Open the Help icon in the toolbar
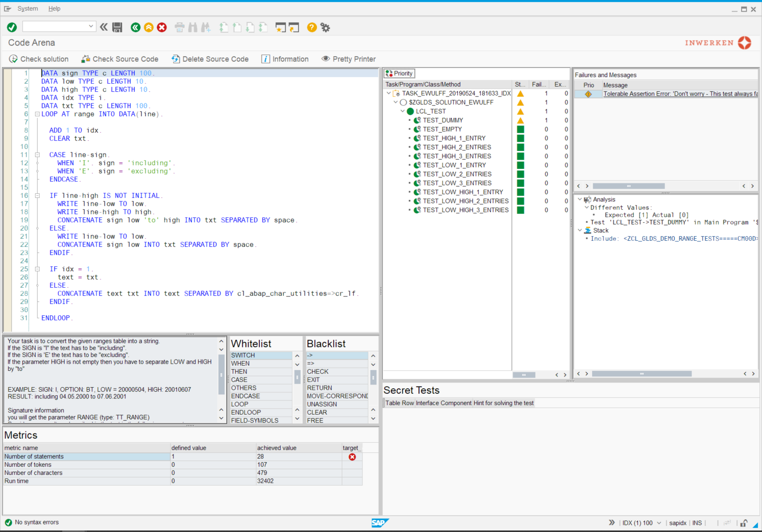Image resolution: width=762 pixels, height=532 pixels. tap(311, 27)
